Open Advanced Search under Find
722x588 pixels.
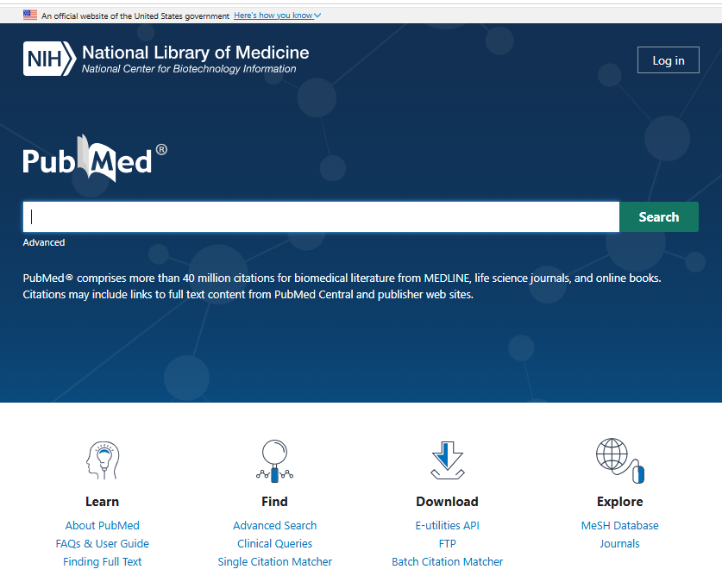pyautogui.click(x=275, y=525)
